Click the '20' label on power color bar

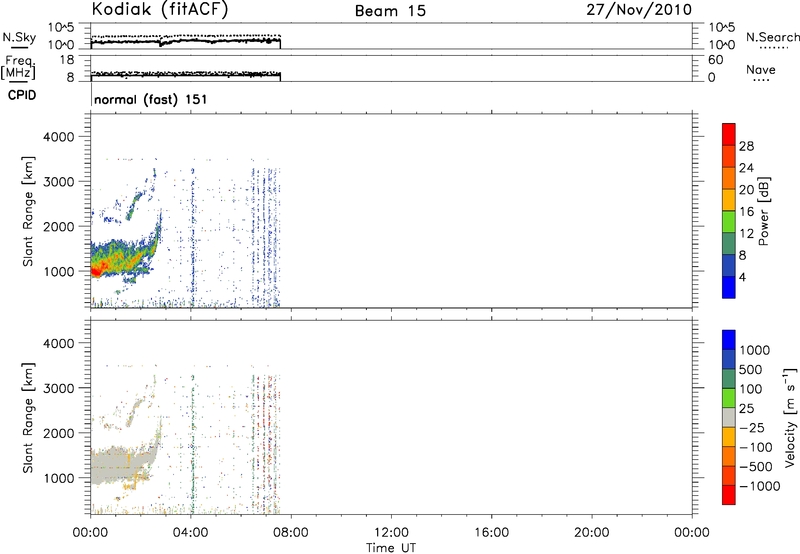tap(746, 190)
